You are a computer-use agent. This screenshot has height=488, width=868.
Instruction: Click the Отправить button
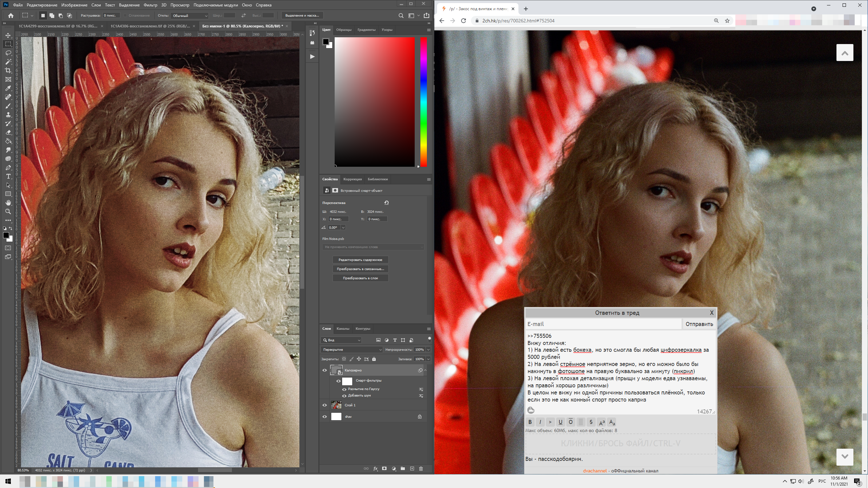point(699,324)
